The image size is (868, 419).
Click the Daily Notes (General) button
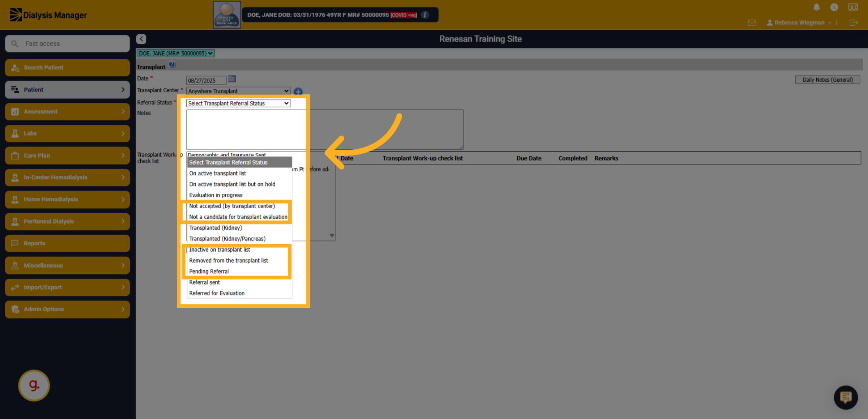point(827,80)
